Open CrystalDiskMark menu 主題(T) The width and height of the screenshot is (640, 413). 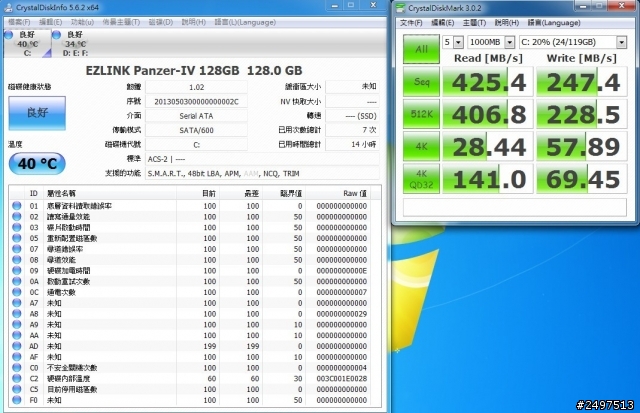point(474,23)
